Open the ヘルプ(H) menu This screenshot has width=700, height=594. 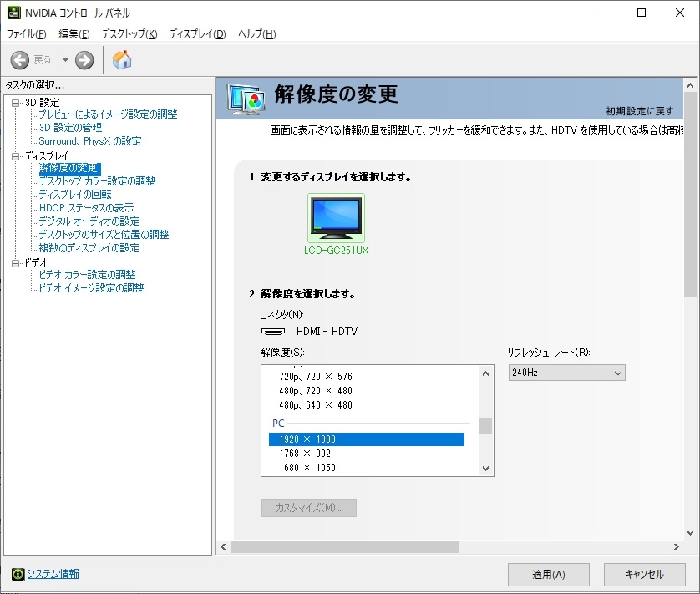[256, 34]
